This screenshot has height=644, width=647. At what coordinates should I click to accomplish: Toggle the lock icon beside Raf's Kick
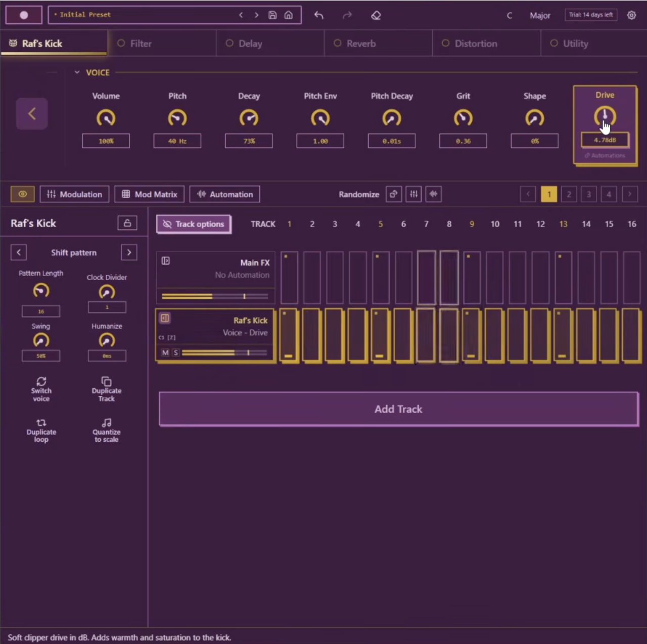click(x=127, y=223)
